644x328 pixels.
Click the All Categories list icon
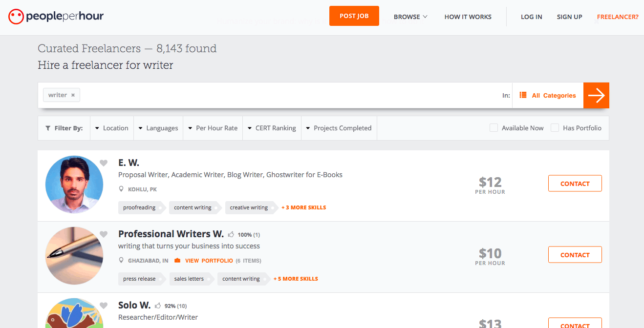(523, 95)
